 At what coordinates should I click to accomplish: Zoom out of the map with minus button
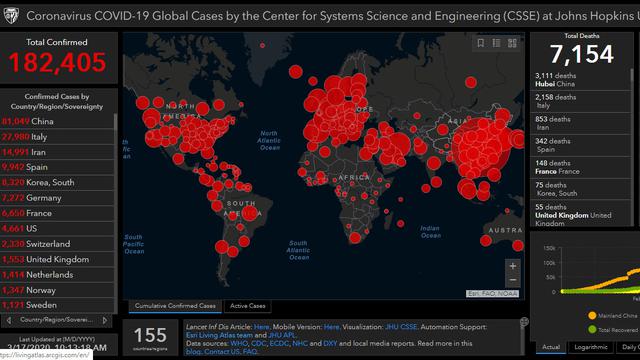513,280
